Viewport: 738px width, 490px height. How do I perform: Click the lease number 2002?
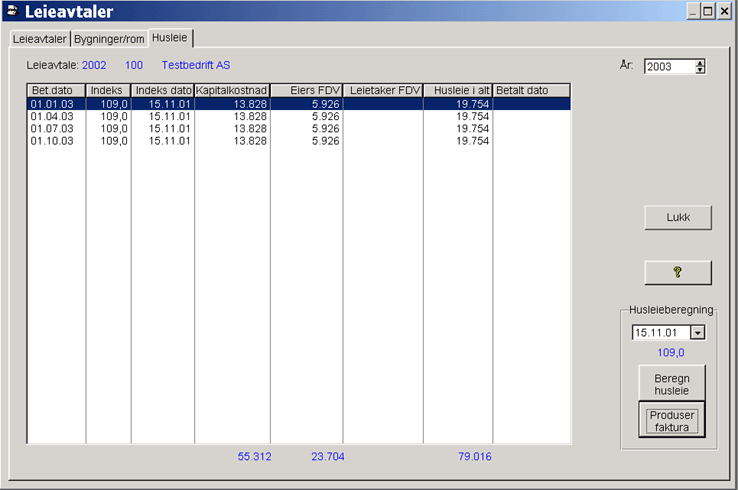94,65
